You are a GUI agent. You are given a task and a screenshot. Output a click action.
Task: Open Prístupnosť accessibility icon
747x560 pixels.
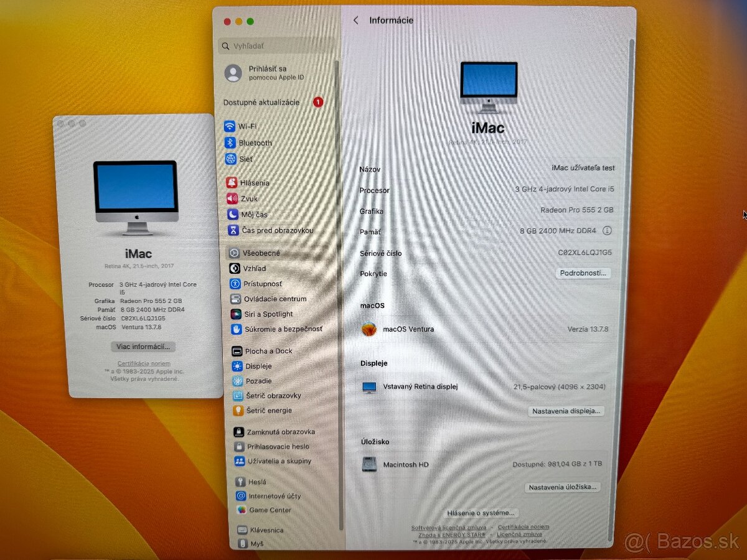(x=235, y=284)
